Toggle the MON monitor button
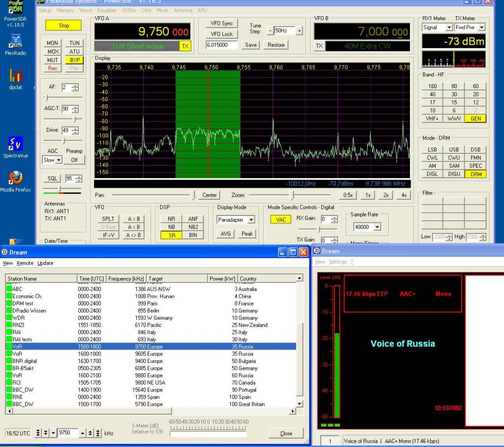The height and width of the screenshot is (447, 504). coord(52,43)
